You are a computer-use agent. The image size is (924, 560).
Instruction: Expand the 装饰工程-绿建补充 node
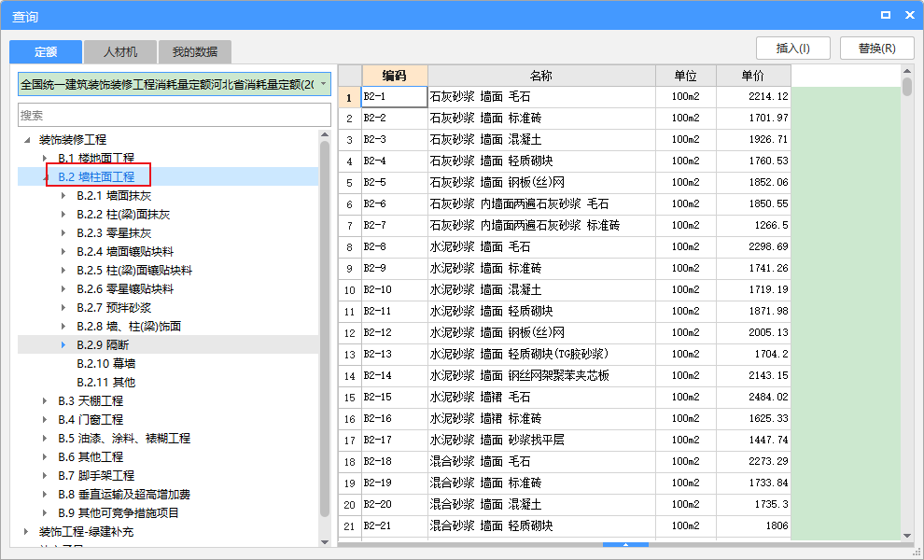pos(26,532)
